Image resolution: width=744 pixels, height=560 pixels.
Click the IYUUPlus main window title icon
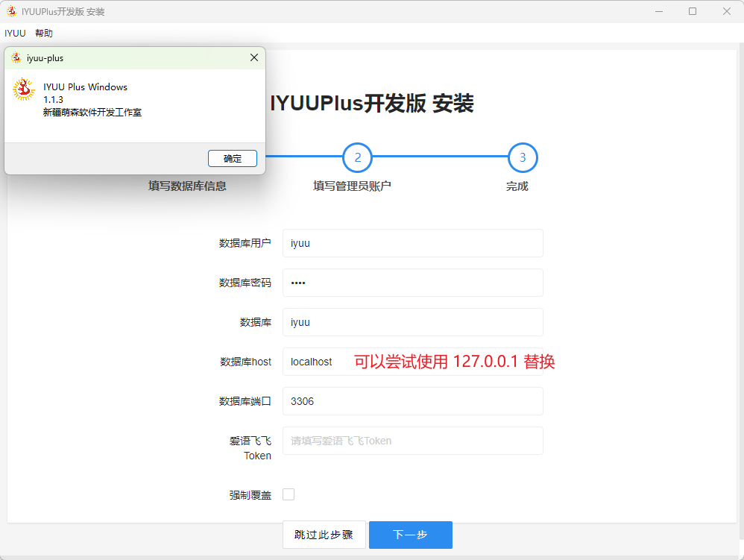(12, 11)
